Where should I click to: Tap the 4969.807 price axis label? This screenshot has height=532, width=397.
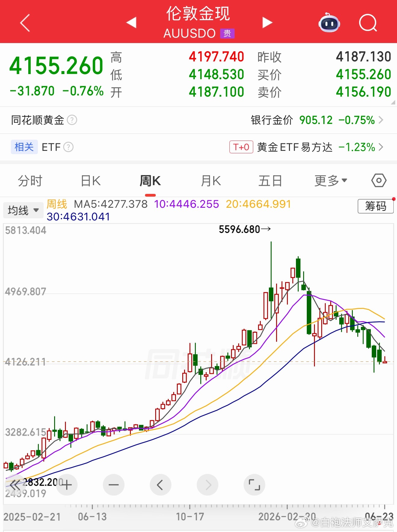pyautogui.click(x=26, y=292)
